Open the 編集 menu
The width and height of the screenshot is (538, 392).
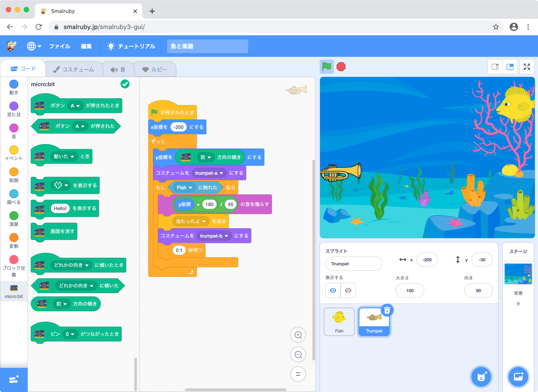pos(86,46)
